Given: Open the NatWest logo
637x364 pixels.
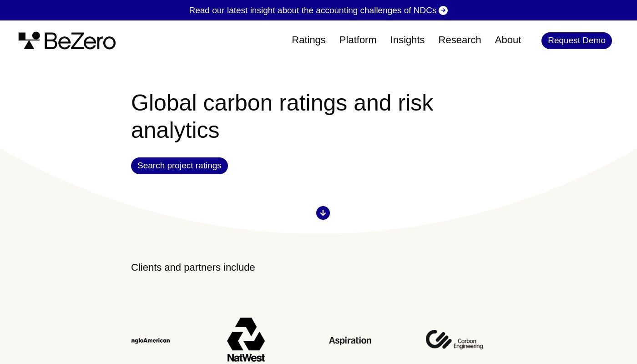Looking at the screenshot, I should coord(246,340).
